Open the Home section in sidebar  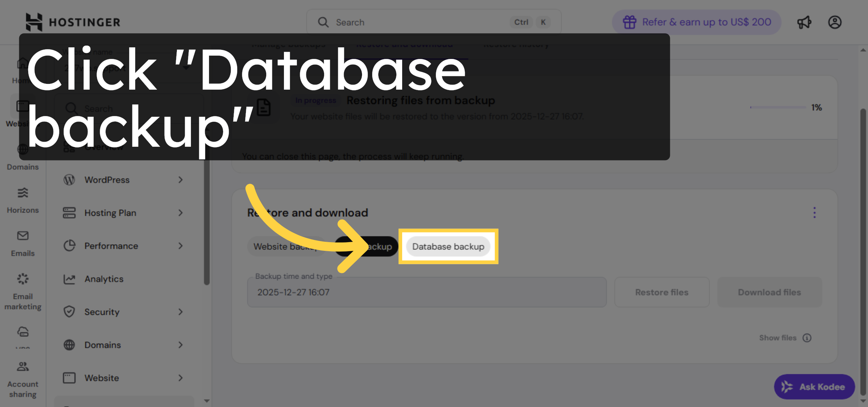pyautogui.click(x=22, y=69)
